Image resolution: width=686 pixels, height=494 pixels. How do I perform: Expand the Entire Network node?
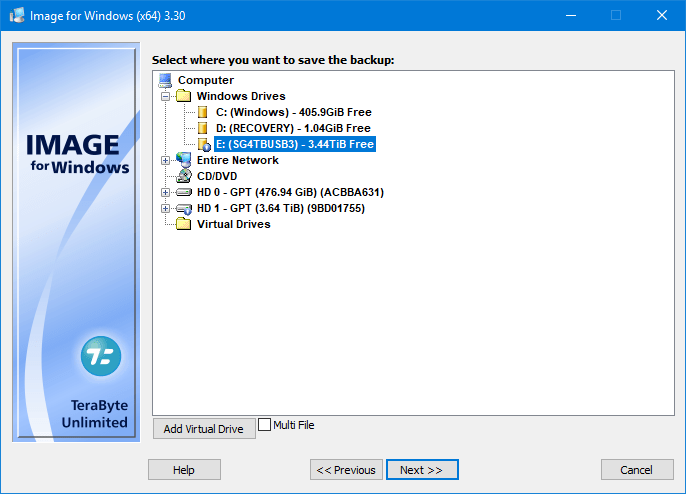[x=165, y=161]
